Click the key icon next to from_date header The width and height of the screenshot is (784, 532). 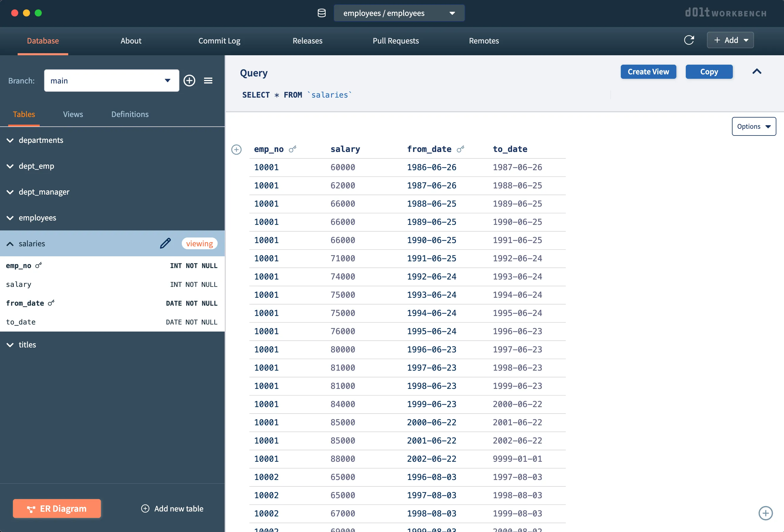pos(461,149)
